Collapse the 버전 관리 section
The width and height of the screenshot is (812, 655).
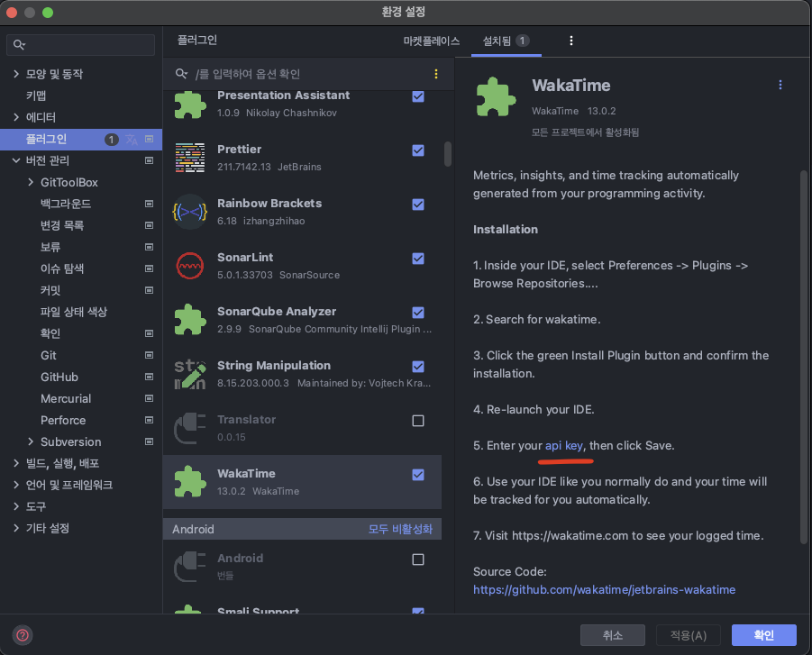click(16, 160)
